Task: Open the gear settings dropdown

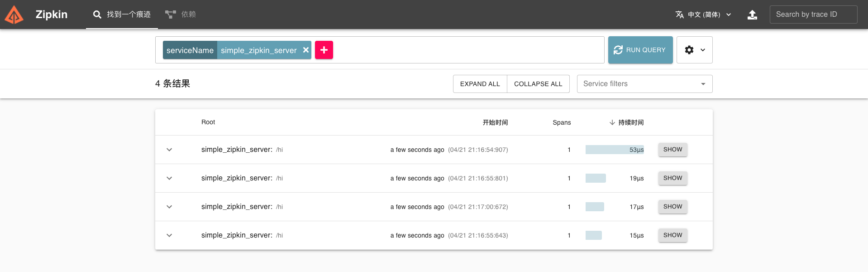Action: (695, 50)
